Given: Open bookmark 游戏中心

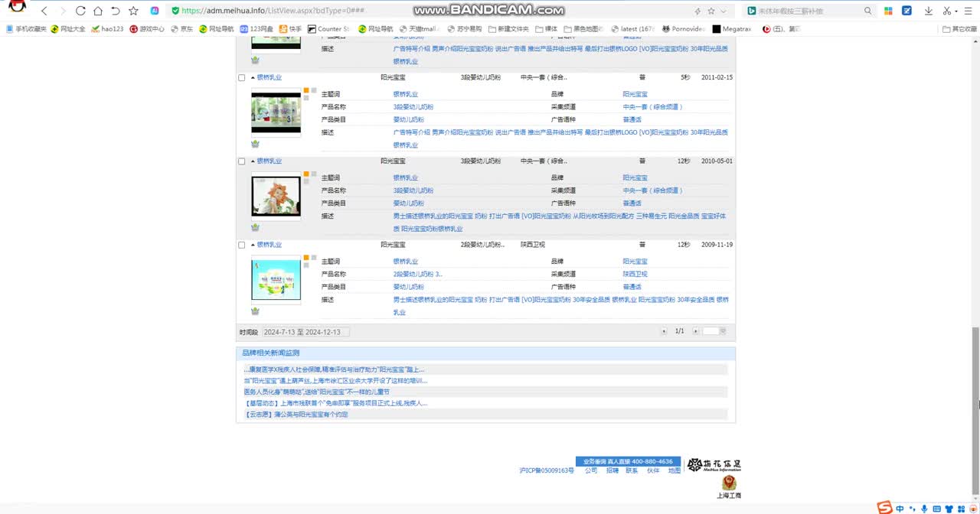Looking at the screenshot, I should pyautogui.click(x=148, y=29).
